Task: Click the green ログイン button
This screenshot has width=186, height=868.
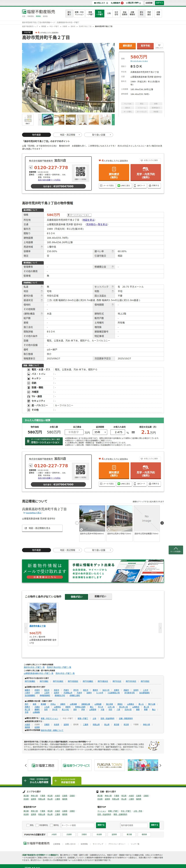Action: pos(159,3)
